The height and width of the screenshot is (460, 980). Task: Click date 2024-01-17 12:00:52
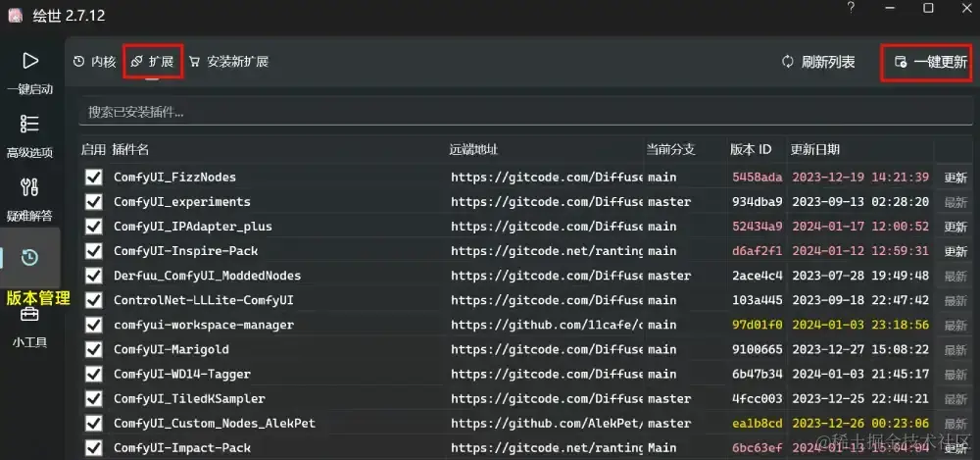pos(860,226)
